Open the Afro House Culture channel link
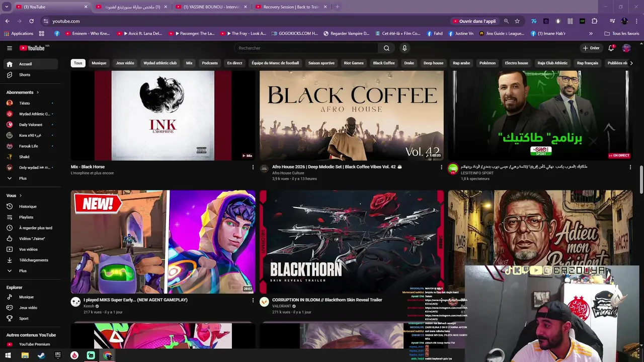 point(288,173)
